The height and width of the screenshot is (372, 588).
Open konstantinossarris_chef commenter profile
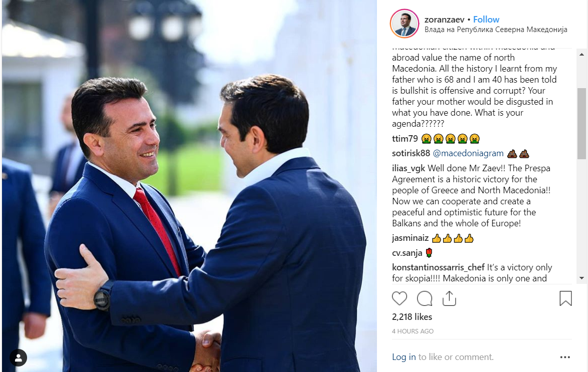click(x=439, y=267)
